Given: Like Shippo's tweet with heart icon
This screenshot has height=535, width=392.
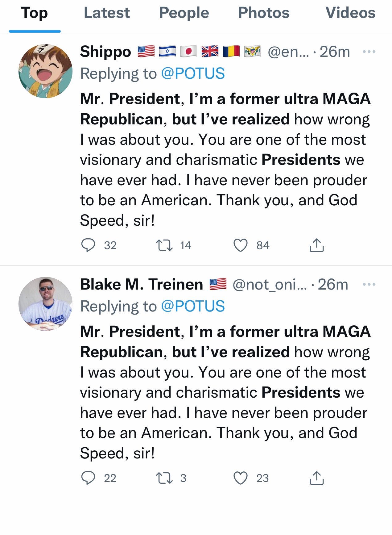Looking at the screenshot, I should (x=240, y=245).
